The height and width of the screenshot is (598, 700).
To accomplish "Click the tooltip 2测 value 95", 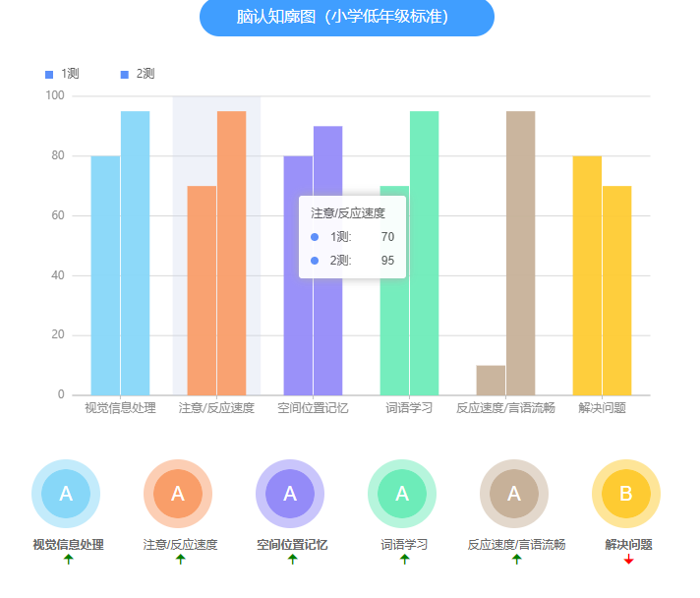I will (388, 261).
